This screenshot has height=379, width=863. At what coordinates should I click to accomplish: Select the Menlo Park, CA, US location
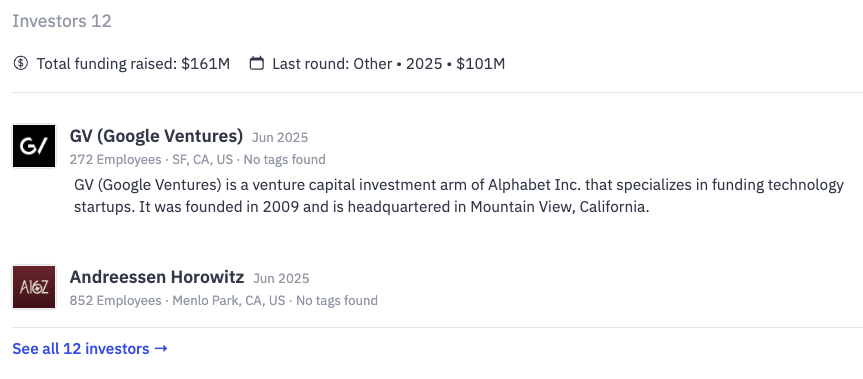coord(229,300)
